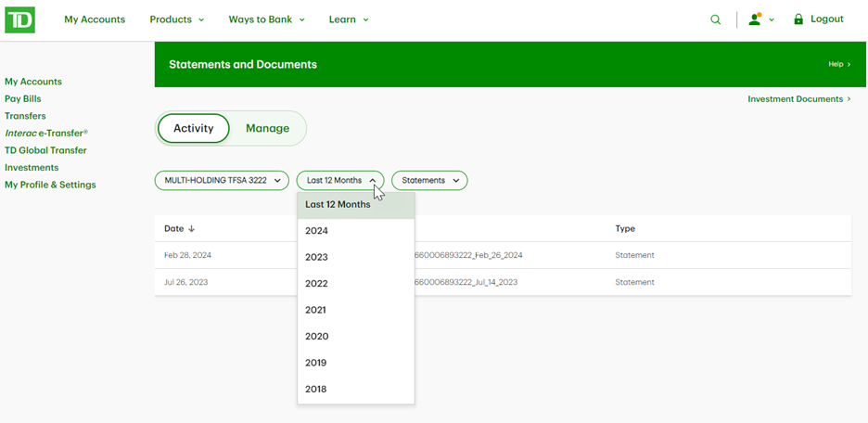
Task: Click the Statements and Documents heading
Action: click(243, 64)
